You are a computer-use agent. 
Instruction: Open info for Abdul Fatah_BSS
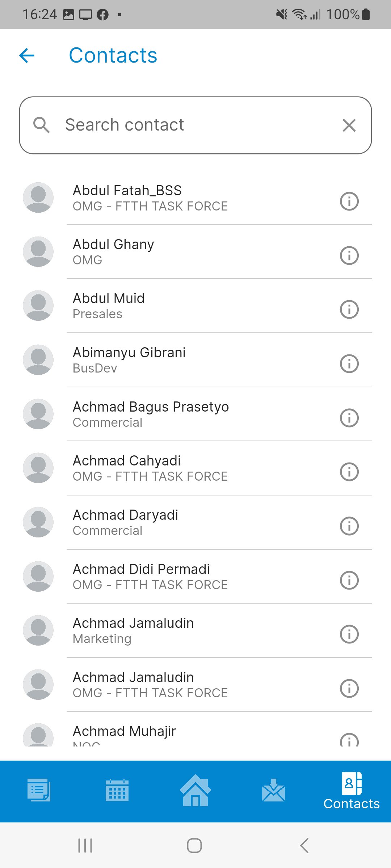(349, 201)
